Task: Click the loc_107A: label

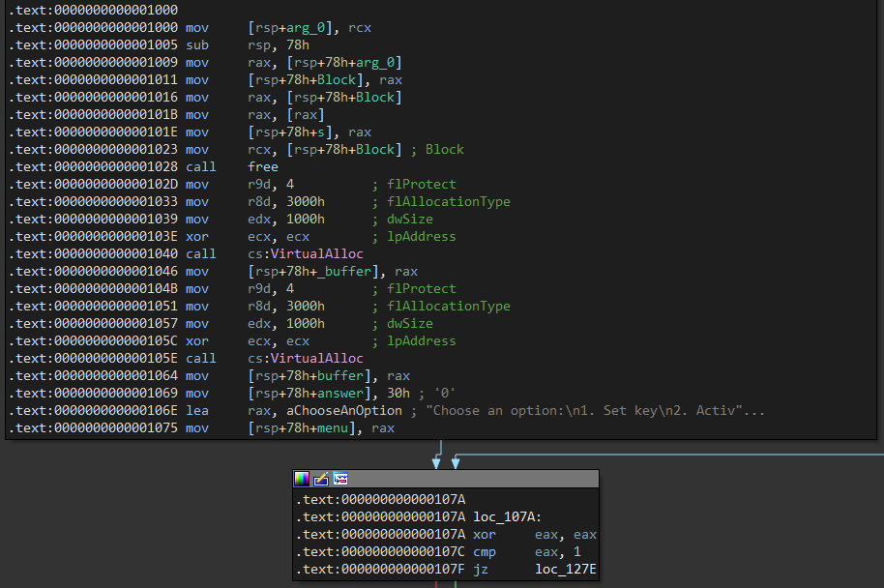Action: click(508, 516)
